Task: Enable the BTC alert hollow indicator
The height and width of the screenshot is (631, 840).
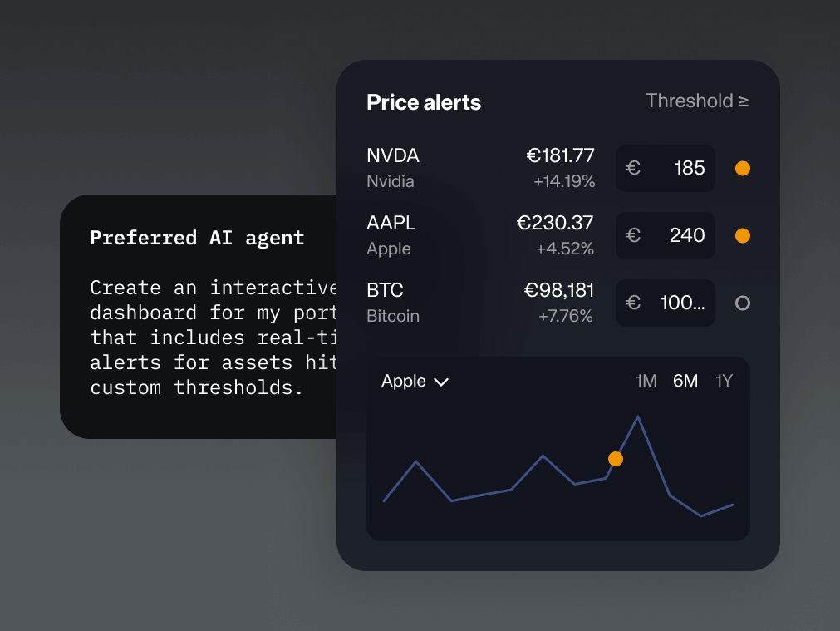Action: (743, 303)
